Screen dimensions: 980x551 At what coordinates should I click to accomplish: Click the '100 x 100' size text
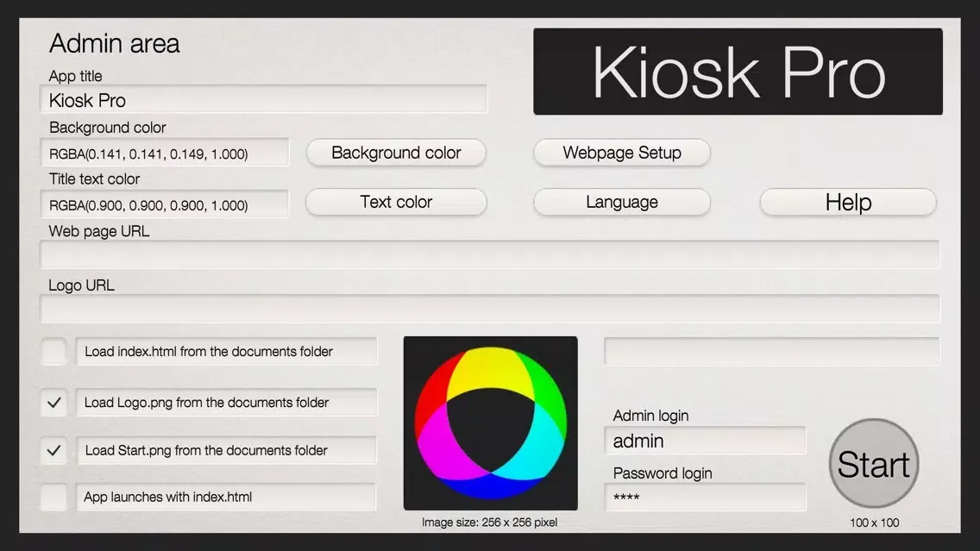click(875, 523)
